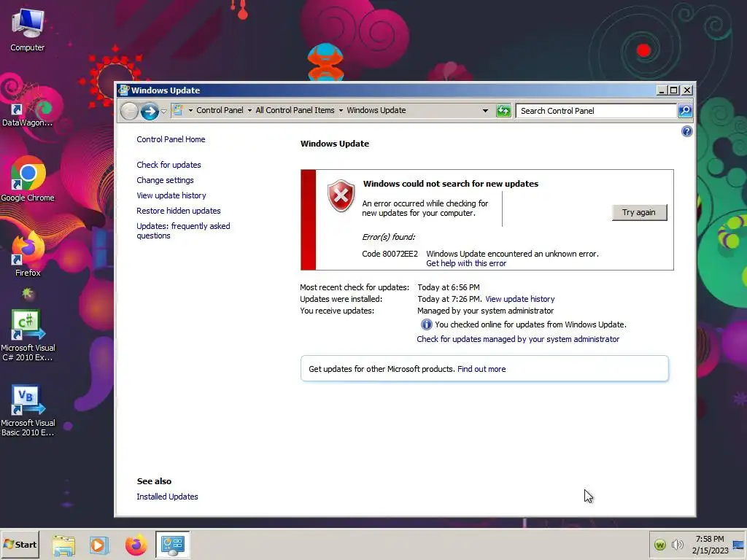The width and height of the screenshot is (747, 560).
Task: Open Change settings
Action: tap(165, 180)
